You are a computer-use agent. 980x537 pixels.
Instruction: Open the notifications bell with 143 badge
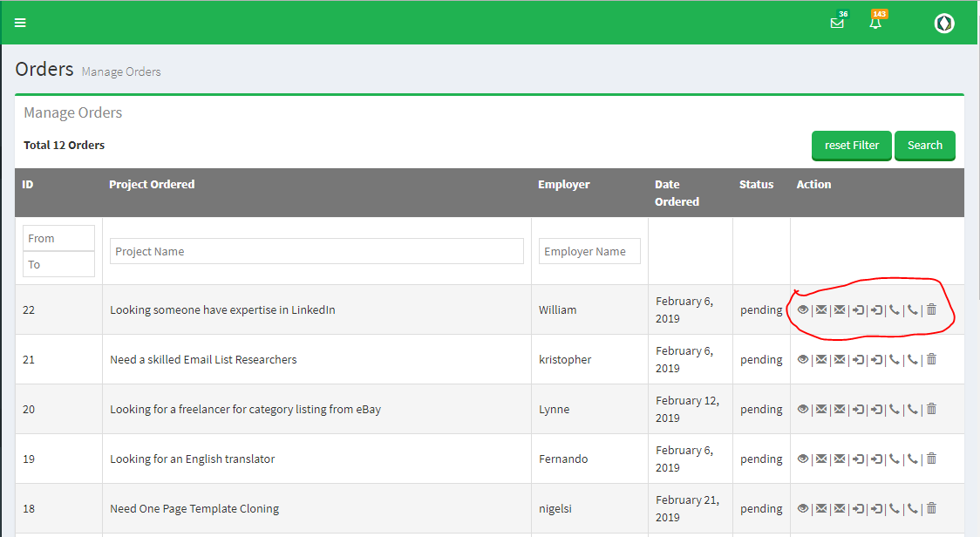coord(875,23)
